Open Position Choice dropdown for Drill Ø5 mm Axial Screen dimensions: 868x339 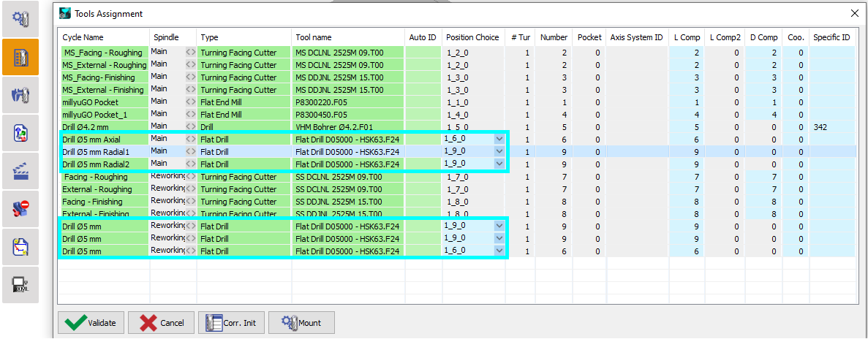click(499, 139)
